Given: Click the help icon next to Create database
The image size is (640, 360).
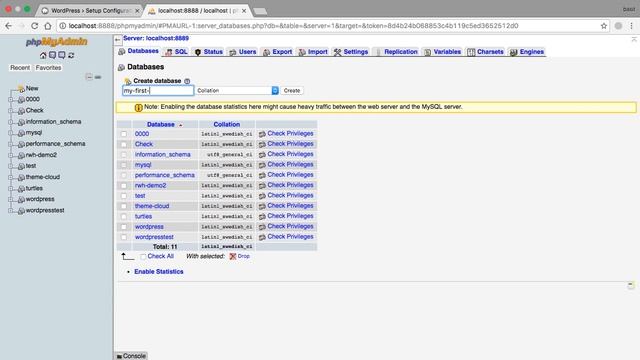Looking at the screenshot, I should 187,81.
